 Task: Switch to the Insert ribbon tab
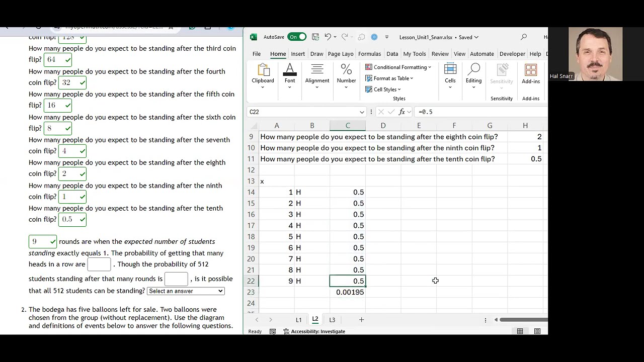(298, 54)
